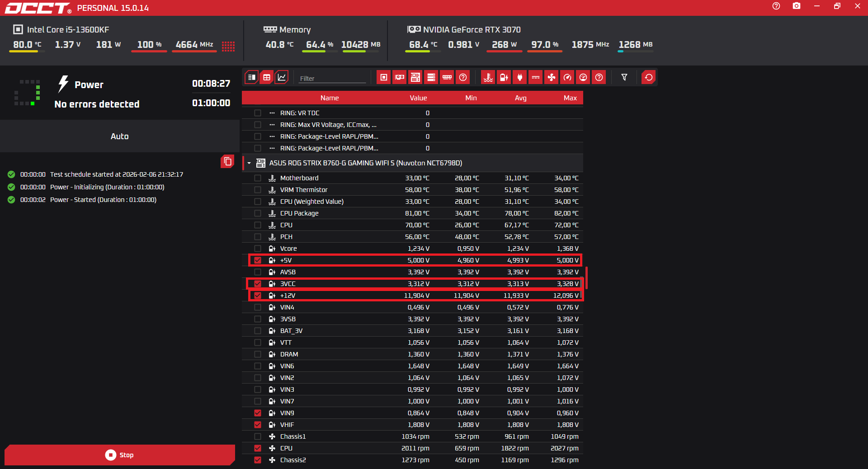Click the sensor table vertical scrollbar
Screen dimensions: 868x469
(586, 278)
